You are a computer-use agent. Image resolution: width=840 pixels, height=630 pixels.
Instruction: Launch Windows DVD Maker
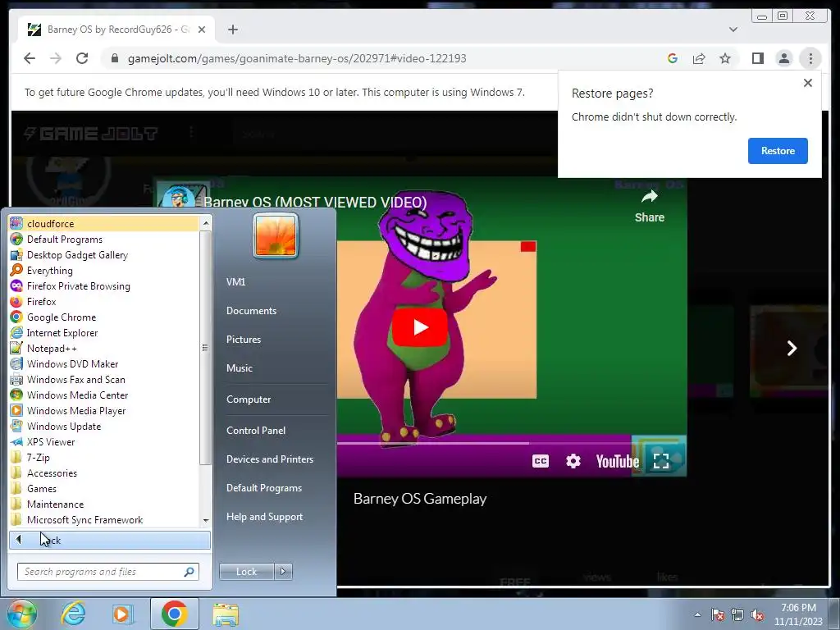(x=103, y=363)
